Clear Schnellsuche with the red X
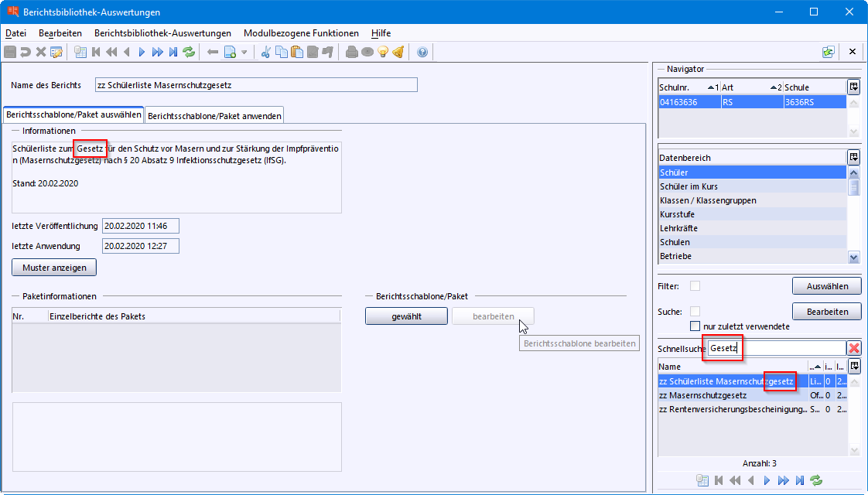 854,349
